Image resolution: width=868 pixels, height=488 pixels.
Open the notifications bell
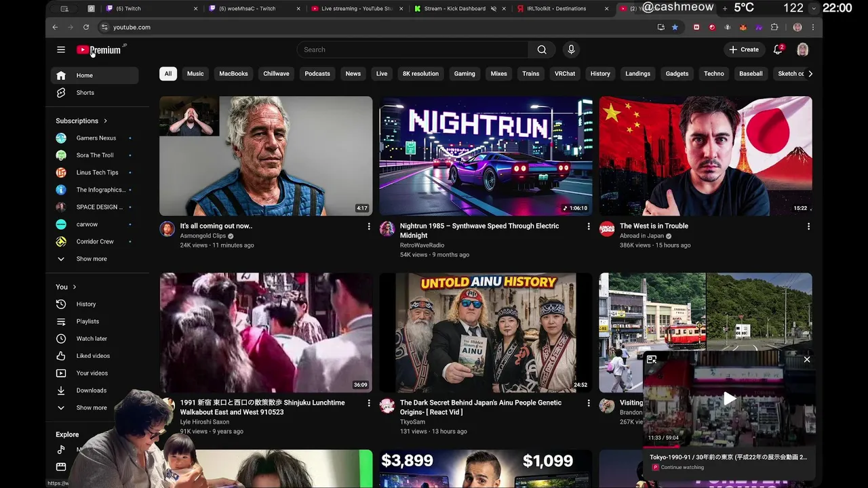pos(778,49)
